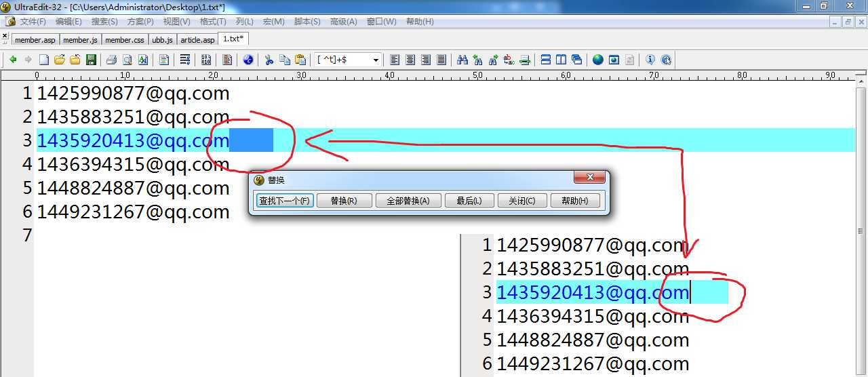The height and width of the screenshot is (377, 868).
Task: Justify text icon in toolbar
Action: click(x=441, y=60)
